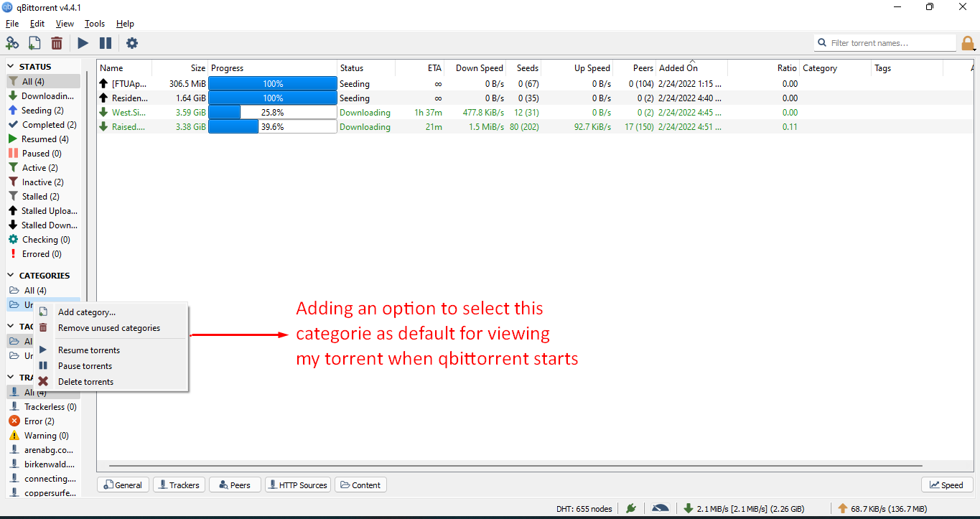Click the Add Torrent File toolbar icon
This screenshot has width=980, height=519.
pos(34,43)
